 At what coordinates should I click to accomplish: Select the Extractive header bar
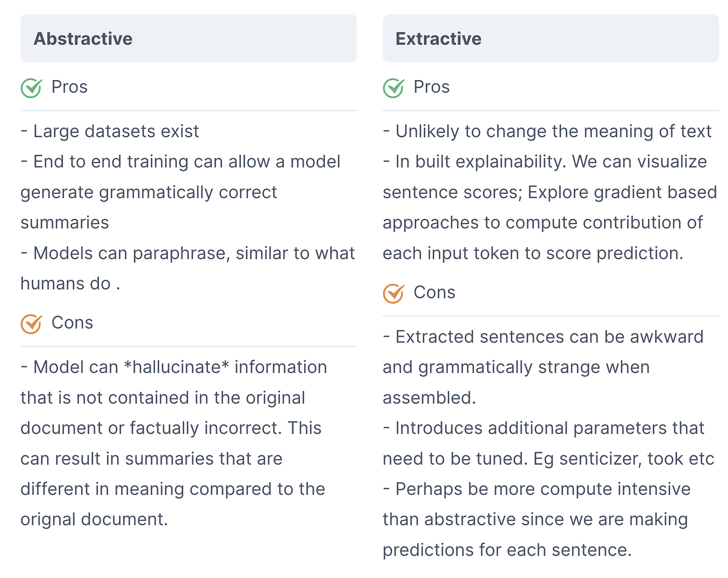click(x=551, y=38)
